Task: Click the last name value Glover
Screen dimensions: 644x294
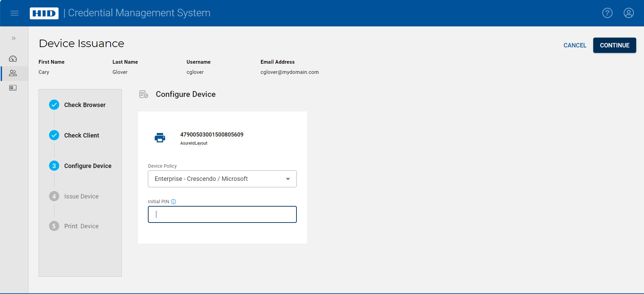Action: tap(120, 72)
